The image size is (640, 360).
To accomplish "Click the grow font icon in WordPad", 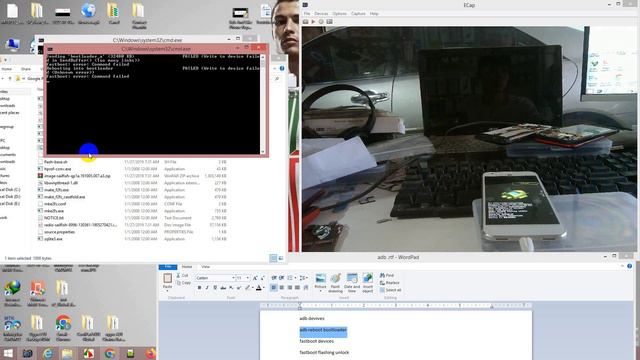I will click(x=255, y=278).
